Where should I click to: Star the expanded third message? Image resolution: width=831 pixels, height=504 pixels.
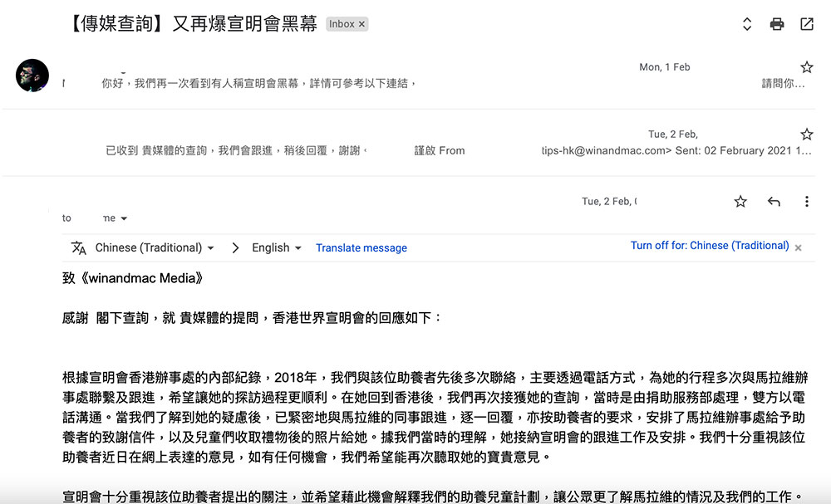click(x=740, y=202)
